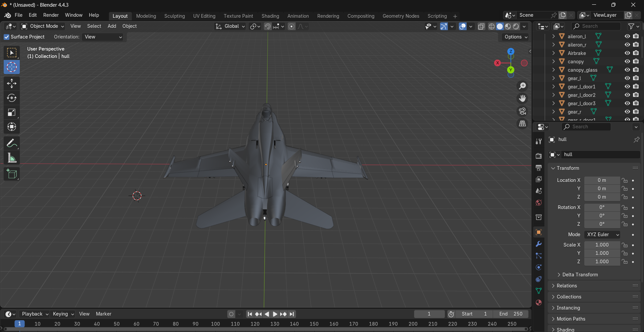Expand the aileron_r outliner item
Viewport: 644px width, 332px height.
click(553, 45)
